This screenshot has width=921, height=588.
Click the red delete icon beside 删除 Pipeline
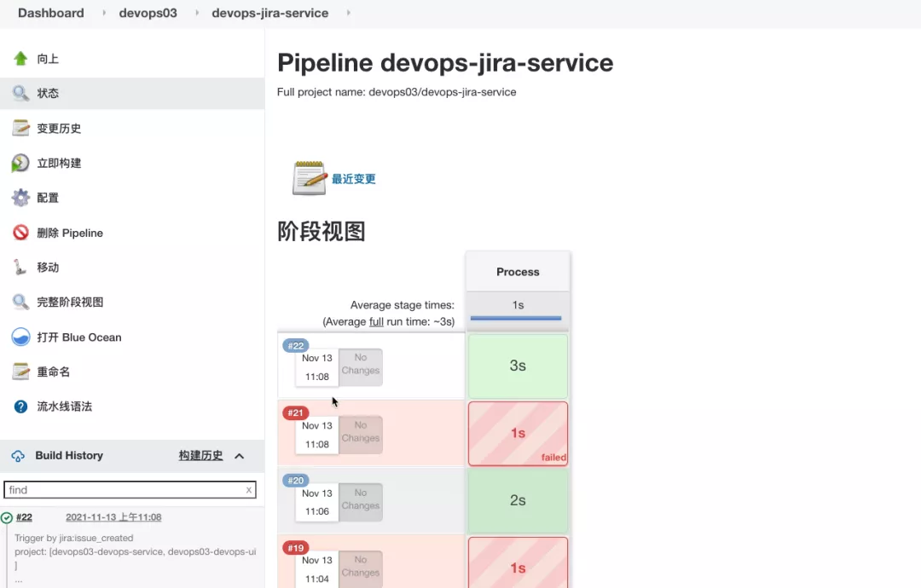[x=20, y=233]
